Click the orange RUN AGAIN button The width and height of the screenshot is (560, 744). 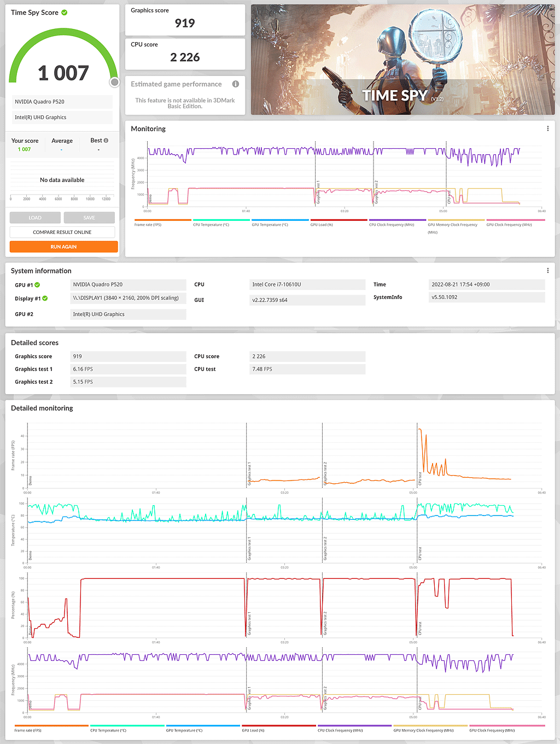pos(63,247)
